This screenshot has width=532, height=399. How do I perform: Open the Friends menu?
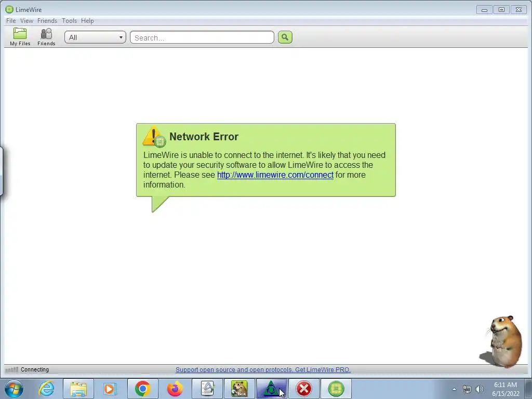47,21
